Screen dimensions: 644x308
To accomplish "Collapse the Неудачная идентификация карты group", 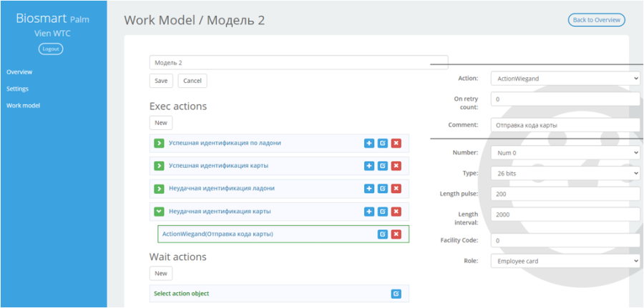I will pyautogui.click(x=159, y=212).
